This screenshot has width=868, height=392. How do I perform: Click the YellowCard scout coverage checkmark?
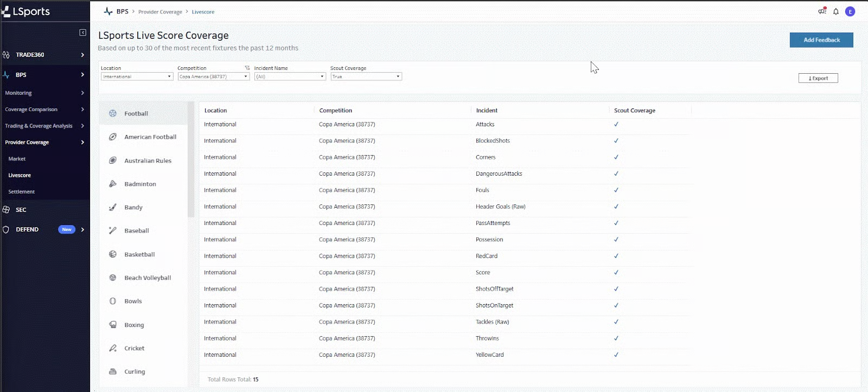tap(616, 355)
